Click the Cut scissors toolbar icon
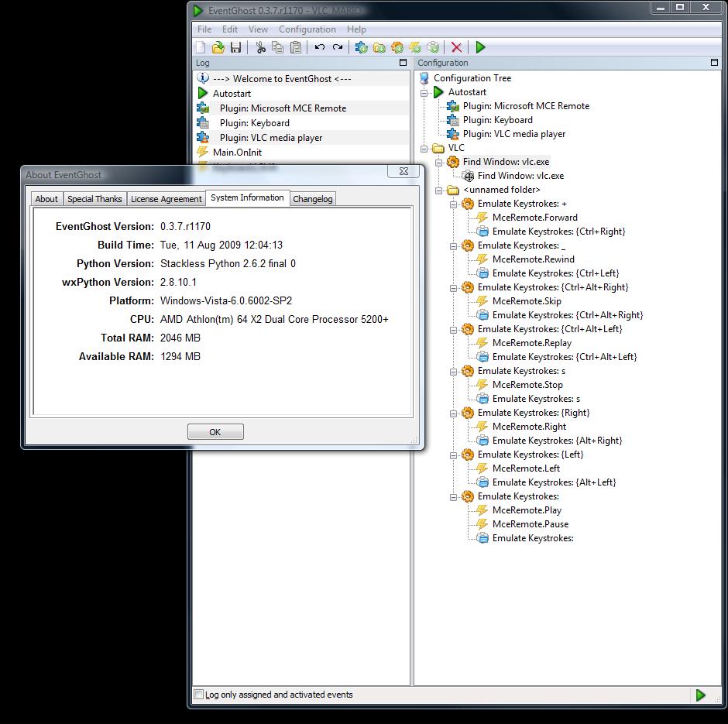This screenshot has width=728, height=724. pyautogui.click(x=260, y=47)
